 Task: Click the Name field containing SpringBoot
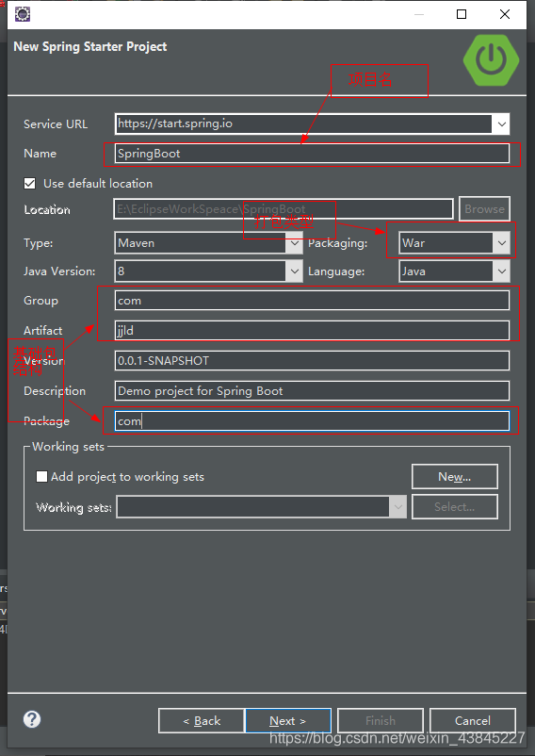pos(312,154)
